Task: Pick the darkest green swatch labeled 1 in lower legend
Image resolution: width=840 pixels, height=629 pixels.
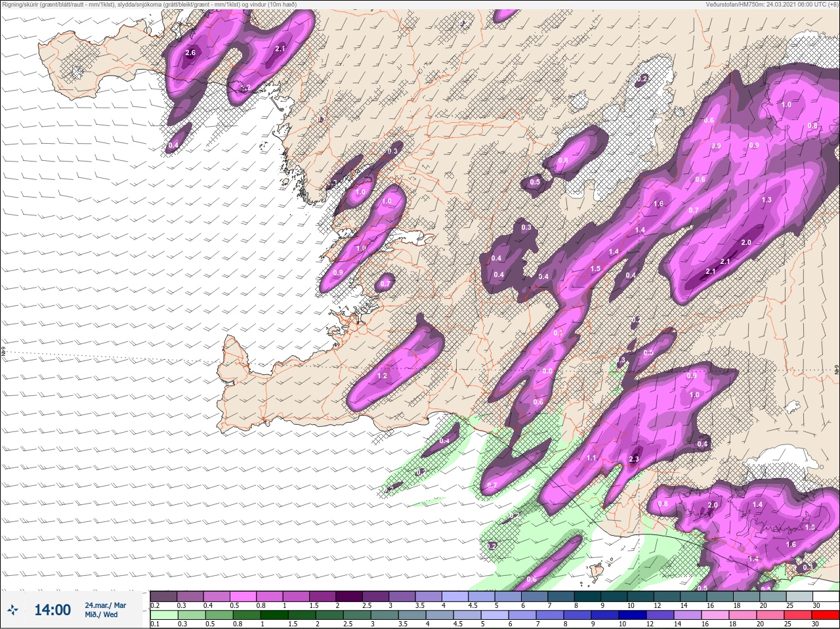Action: 274,615
